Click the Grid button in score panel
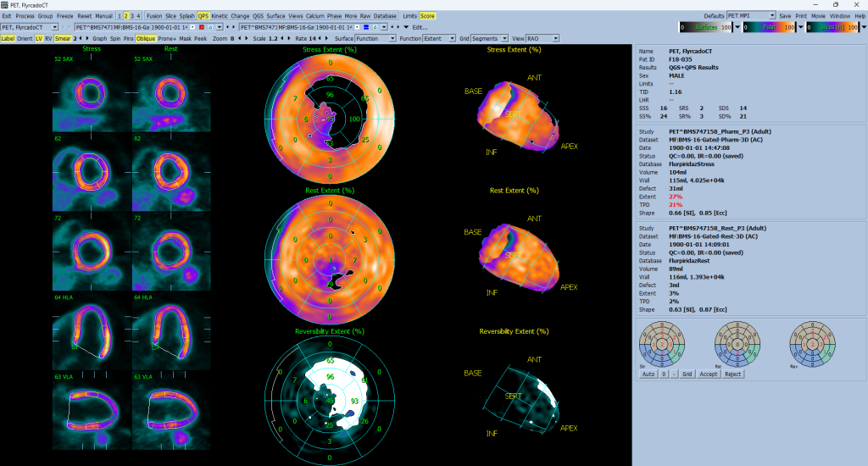 pos(687,374)
